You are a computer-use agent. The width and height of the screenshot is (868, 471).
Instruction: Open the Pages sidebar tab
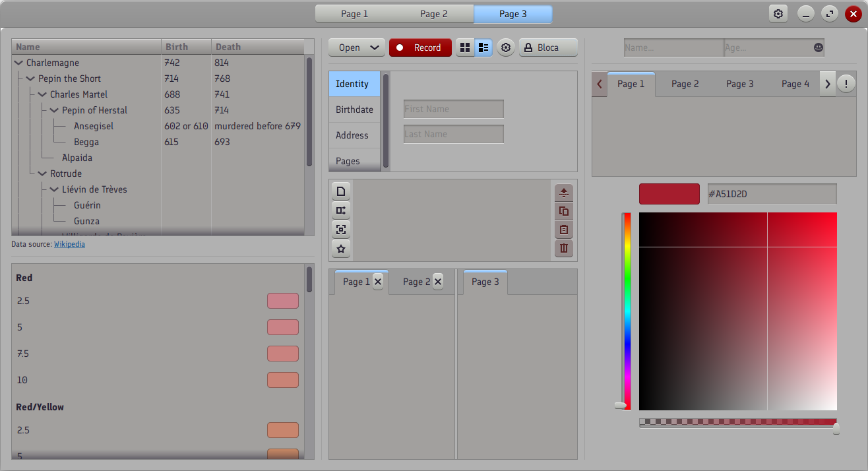pyautogui.click(x=355, y=160)
